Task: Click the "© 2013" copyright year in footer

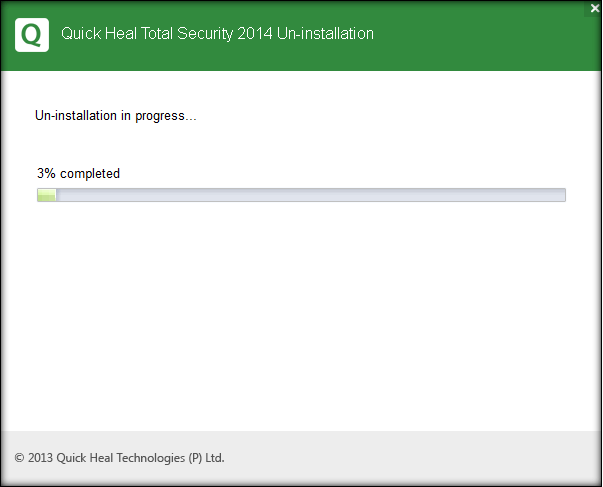Action: tap(34, 458)
